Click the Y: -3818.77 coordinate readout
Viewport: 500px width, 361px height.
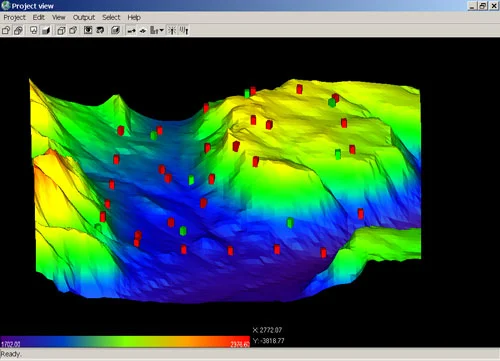pos(269,341)
